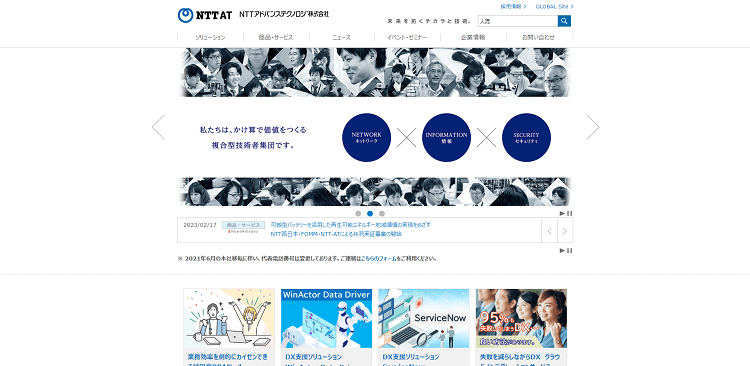Select the SECURITY circle graphic
This screenshot has width=750, height=366.
coord(526,137)
